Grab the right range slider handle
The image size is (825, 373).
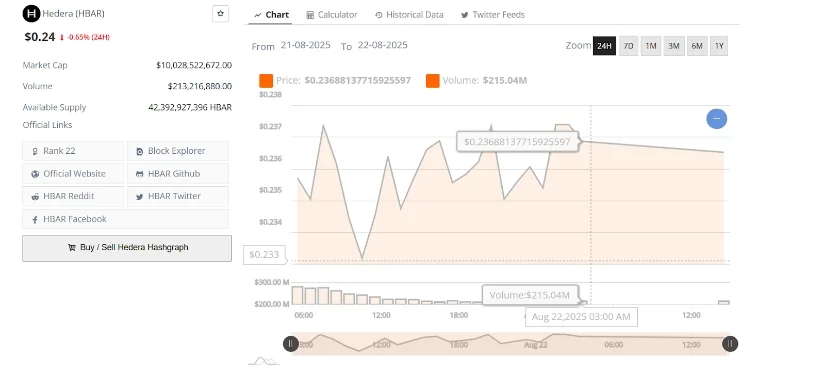pos(730,344)
